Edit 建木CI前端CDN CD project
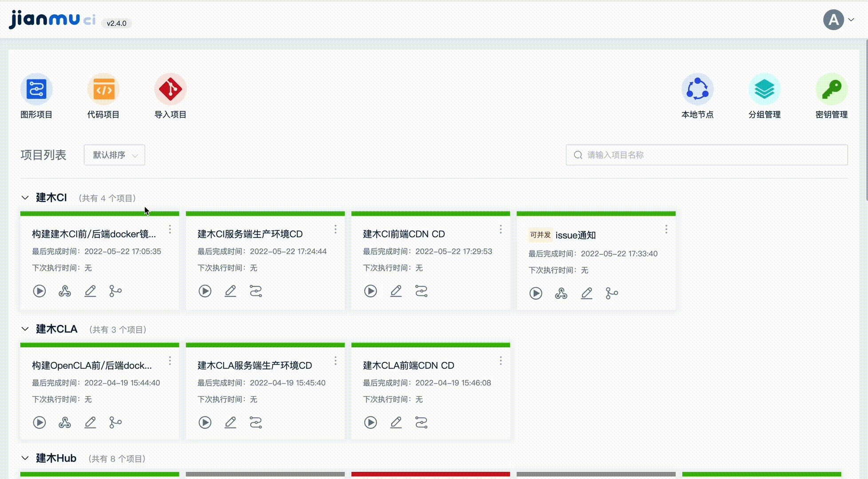Viewport: 868px width, 479px height. (396, 291)
